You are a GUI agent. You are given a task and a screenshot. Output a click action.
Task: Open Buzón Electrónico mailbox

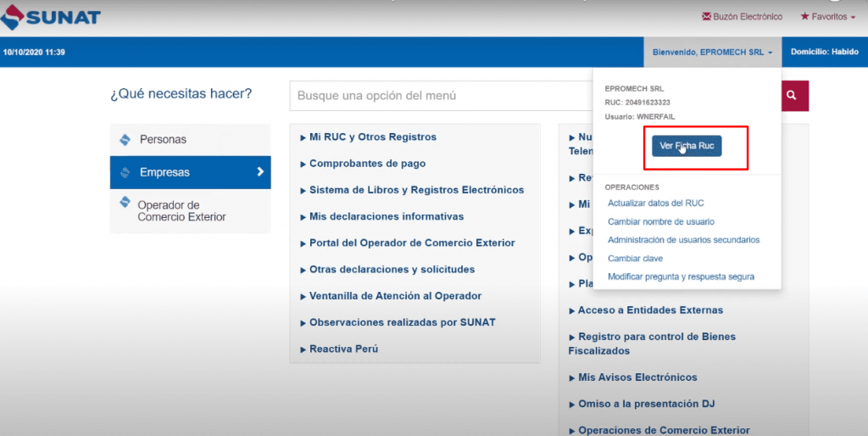coord(742,17)
